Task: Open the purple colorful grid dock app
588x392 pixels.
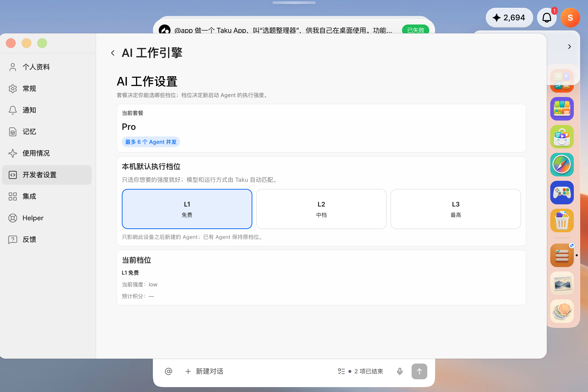Action: (x=562, y=109)
